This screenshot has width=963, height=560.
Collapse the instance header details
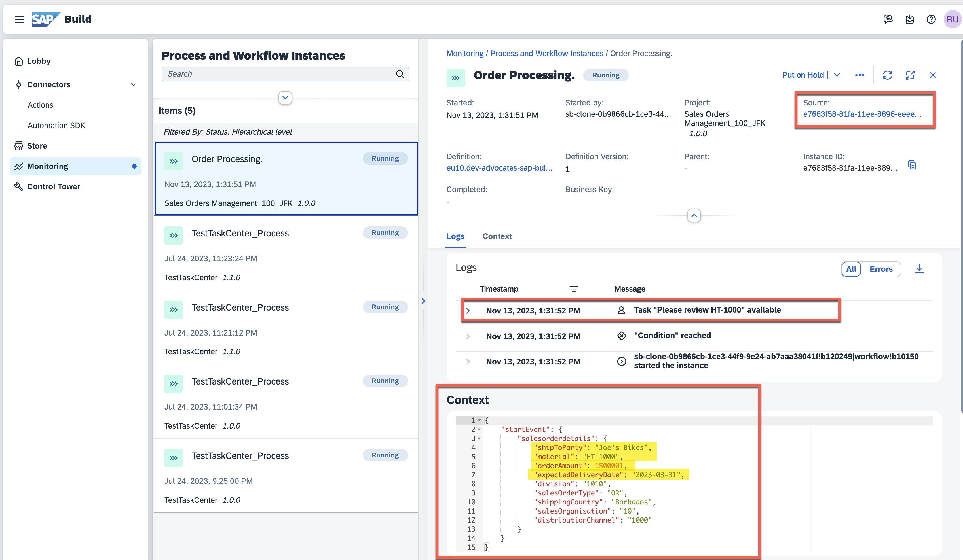click(694, 215)
